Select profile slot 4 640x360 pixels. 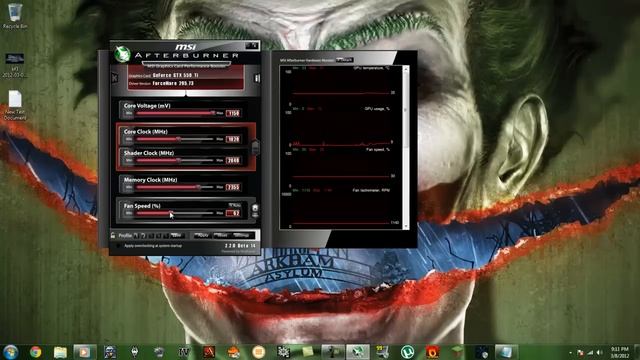tap(158, 236)
